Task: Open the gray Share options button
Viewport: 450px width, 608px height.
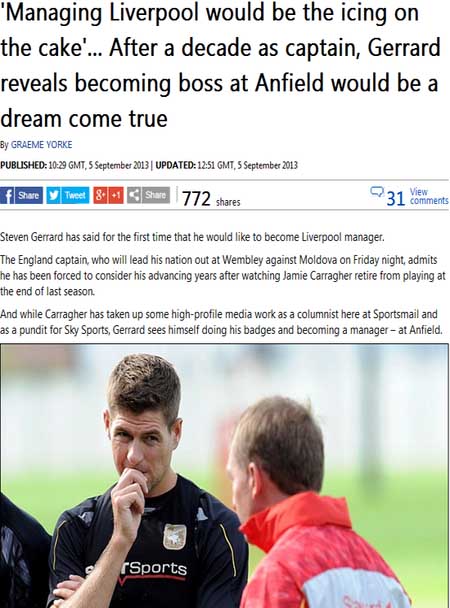Action: click(x=155, y=195)
